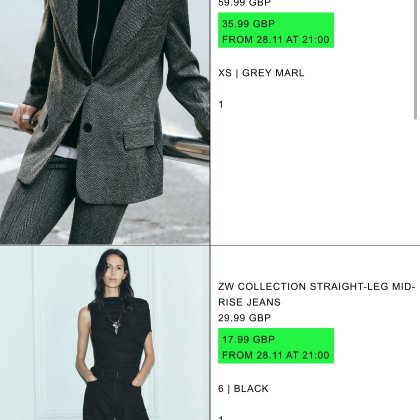The width and height of the screenshot is (420, 420).
Task: Click the model's silver pendant necklace
Action: [117, 326]
